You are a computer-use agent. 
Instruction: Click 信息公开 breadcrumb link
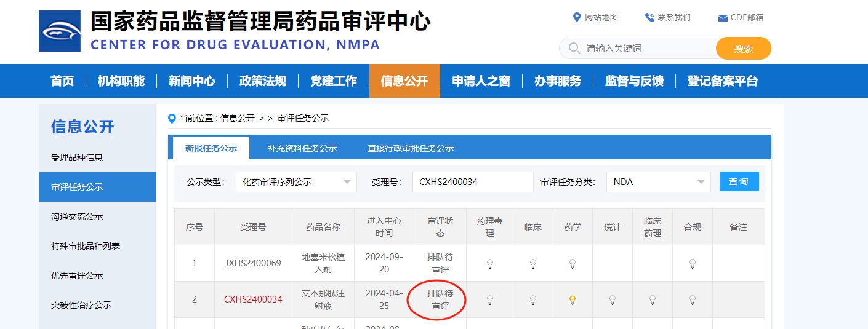pos(238,118)
